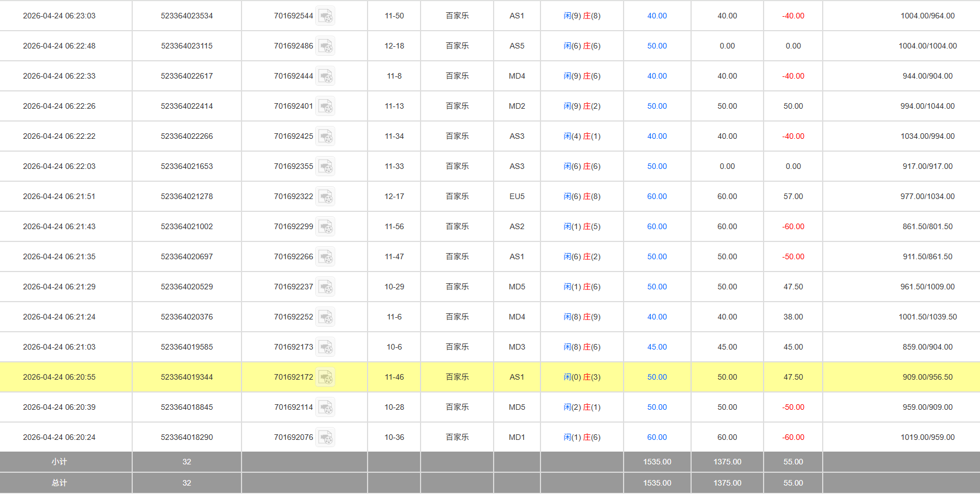This screenshot has width=980, height=504.
Task: Select order number 523364019344
Action: pos(187,377)
